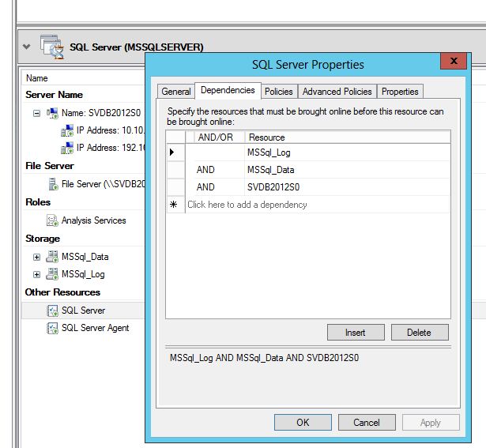Select the SVDB2012S0 dependency cell
Viewport: 486px width, 448px height.
coord(347,187)
